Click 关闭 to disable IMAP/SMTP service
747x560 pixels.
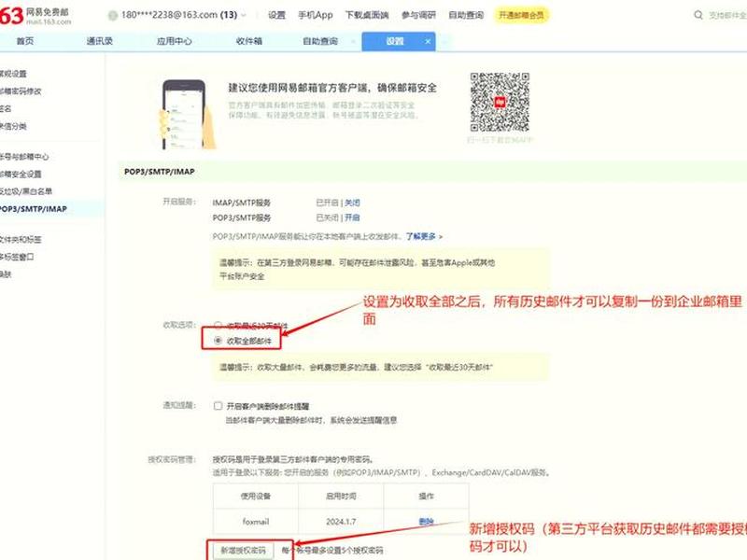pyautogui.click(x=352, y=203)
